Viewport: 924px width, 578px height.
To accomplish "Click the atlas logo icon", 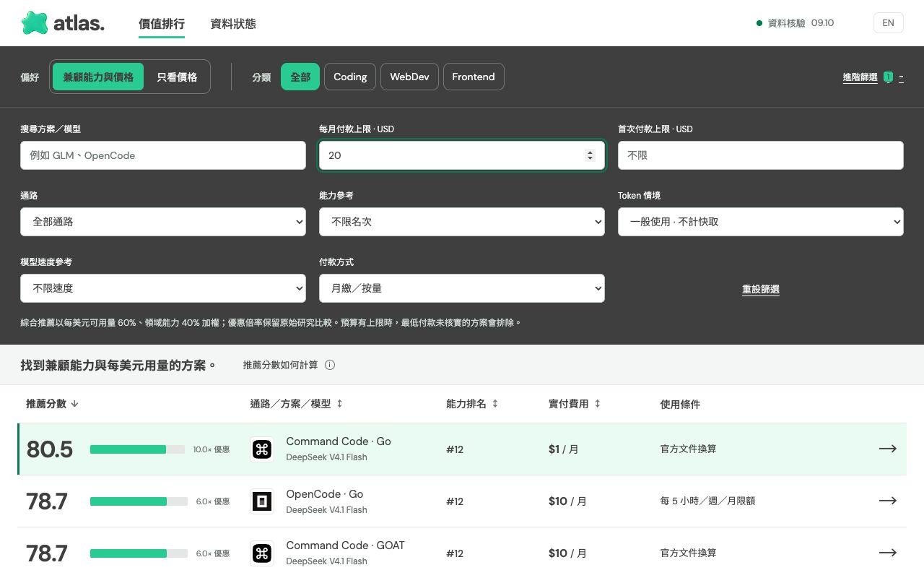I will (x=35, y=23).
